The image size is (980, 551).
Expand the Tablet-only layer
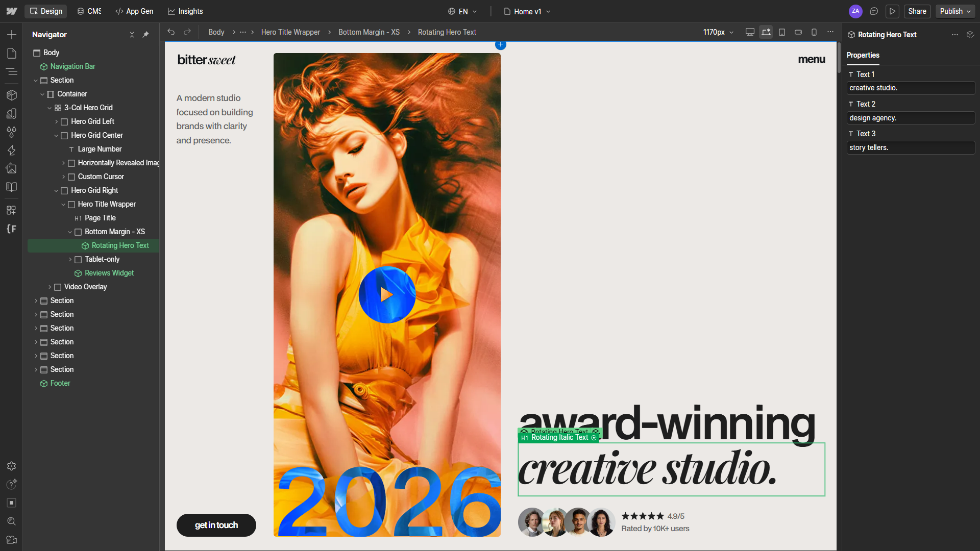click(71, 259)
